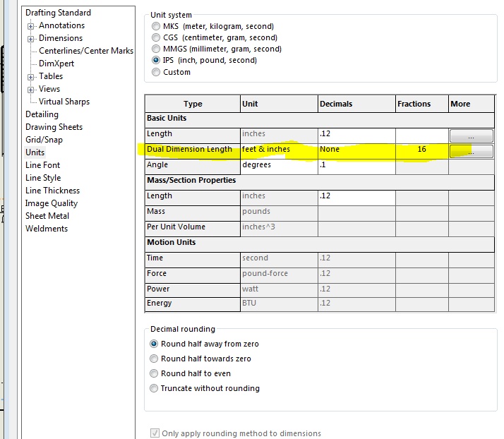Image resolution: width=504 pixels, height=439 pixels.
Task: Open the Detailing settings page
Action: (x=42, y=114)
